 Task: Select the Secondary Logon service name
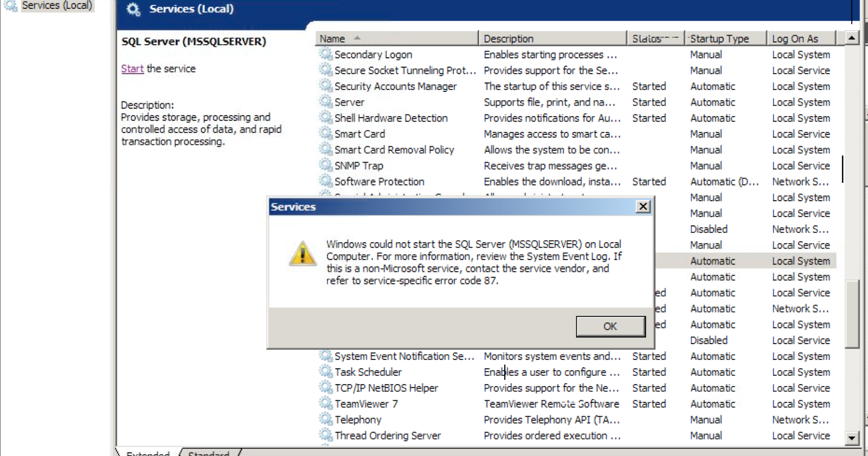(x=373, y=55)
